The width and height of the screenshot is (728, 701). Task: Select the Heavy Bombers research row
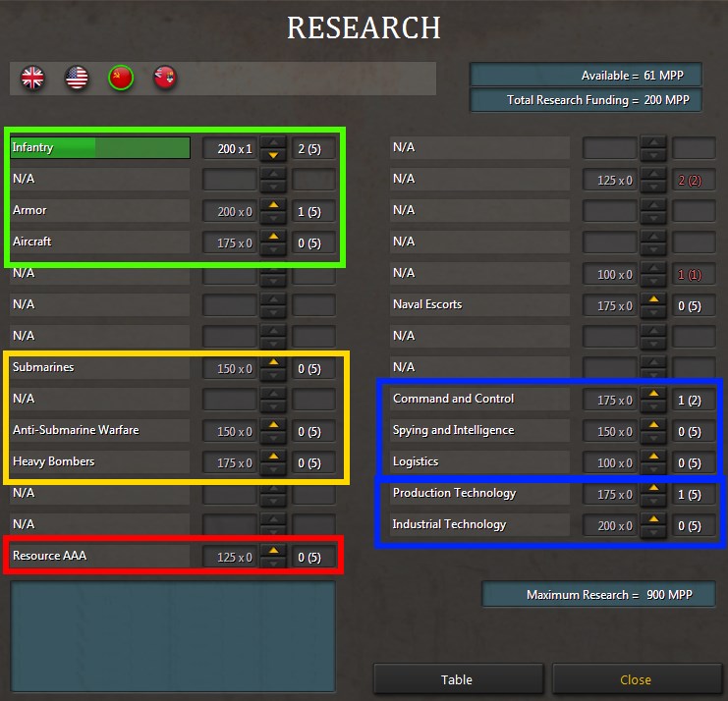pyautogui.click(x=100, y=461)
